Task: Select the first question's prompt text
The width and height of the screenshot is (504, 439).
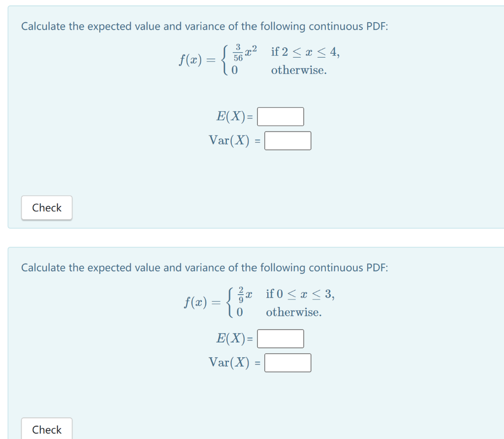Action: [204, 26]
